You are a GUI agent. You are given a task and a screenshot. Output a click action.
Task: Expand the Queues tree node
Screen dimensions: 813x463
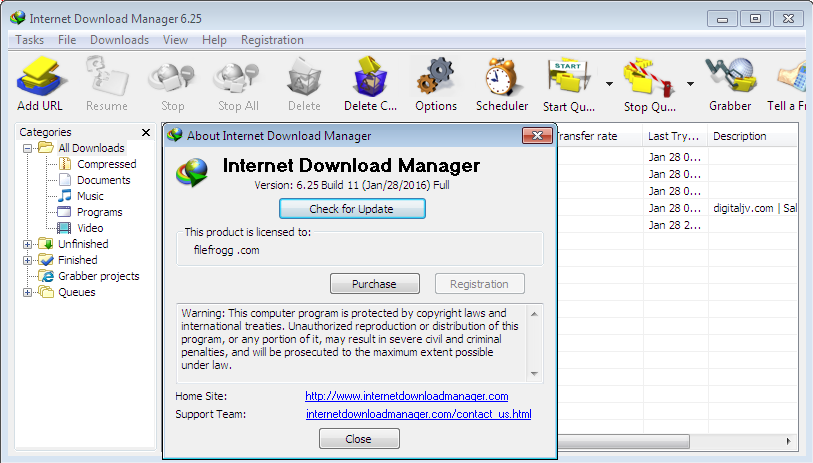pyautogui.click(x=27, y=292)
